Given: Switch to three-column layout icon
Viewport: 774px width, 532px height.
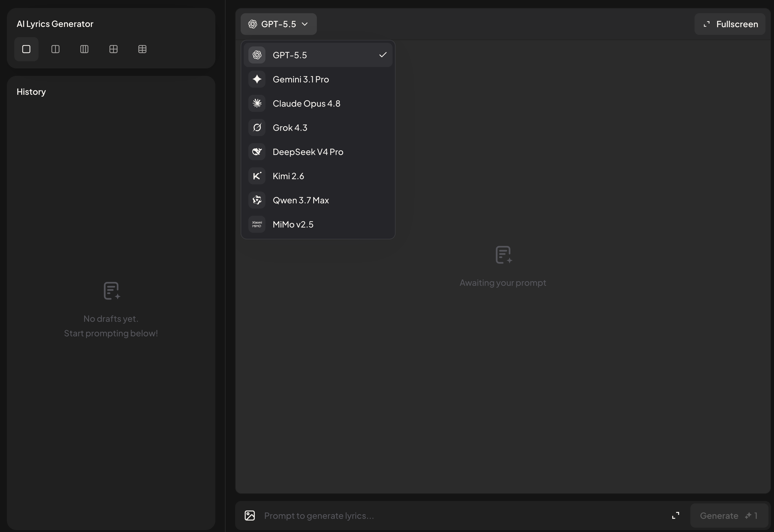Looking at the screenshot, I should click(x=84, y=49).
